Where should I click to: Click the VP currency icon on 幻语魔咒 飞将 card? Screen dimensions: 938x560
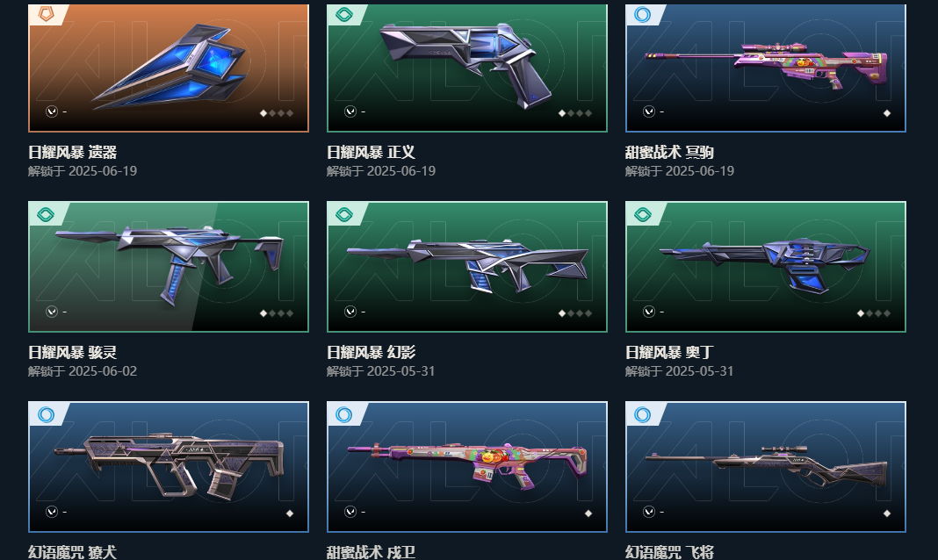(649, 512)
